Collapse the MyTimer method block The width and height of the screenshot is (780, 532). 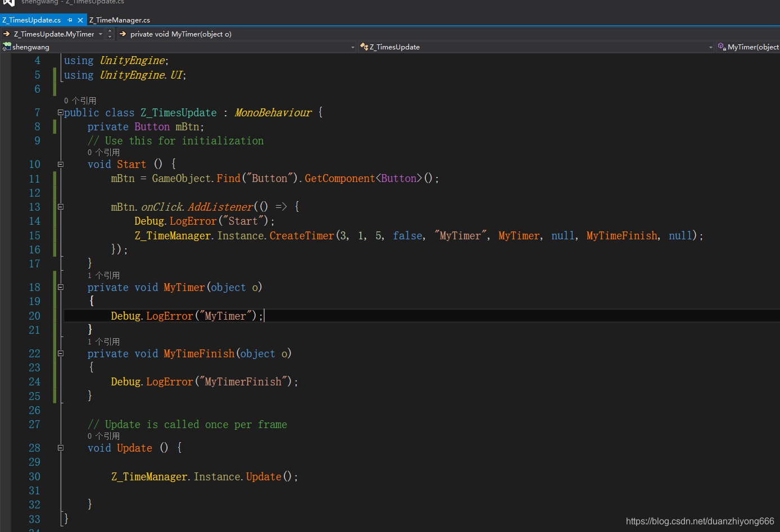pos(60,287)
